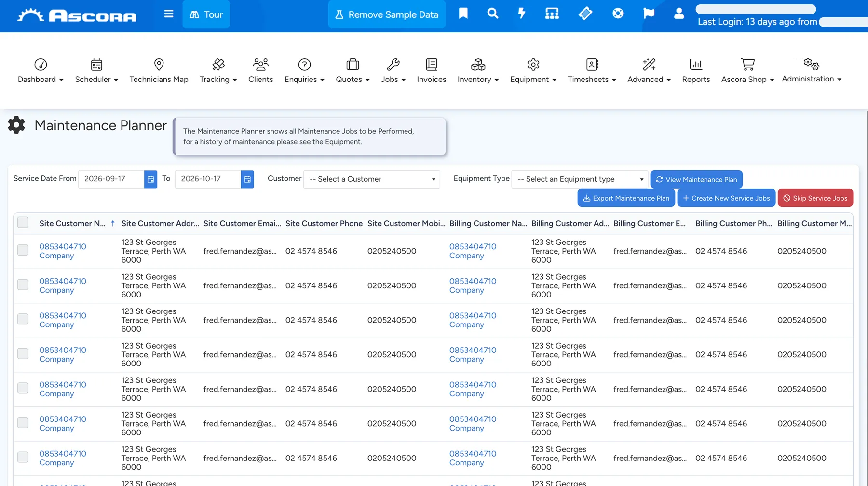
Task: Open the user profile icon
Action: pyautogui.click(x=678, y=13)
